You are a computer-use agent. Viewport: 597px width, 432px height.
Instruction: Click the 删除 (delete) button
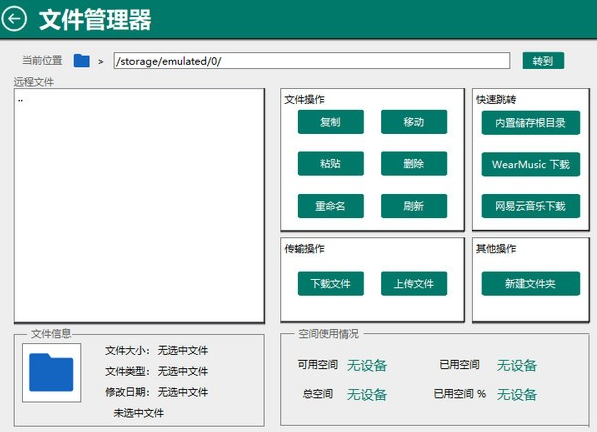coord(414,164)
